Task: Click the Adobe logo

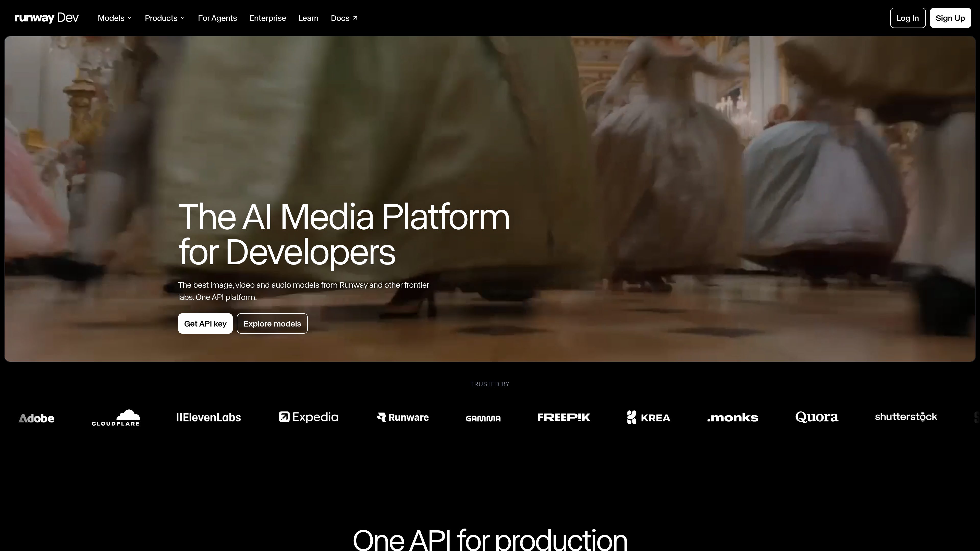Action: [x=36, y=418]
